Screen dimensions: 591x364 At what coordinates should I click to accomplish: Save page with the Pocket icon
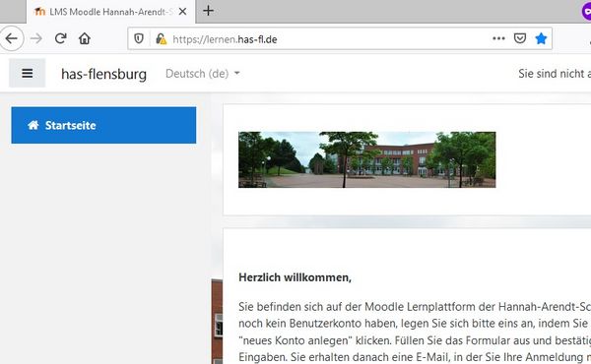[x=520, y=38]
